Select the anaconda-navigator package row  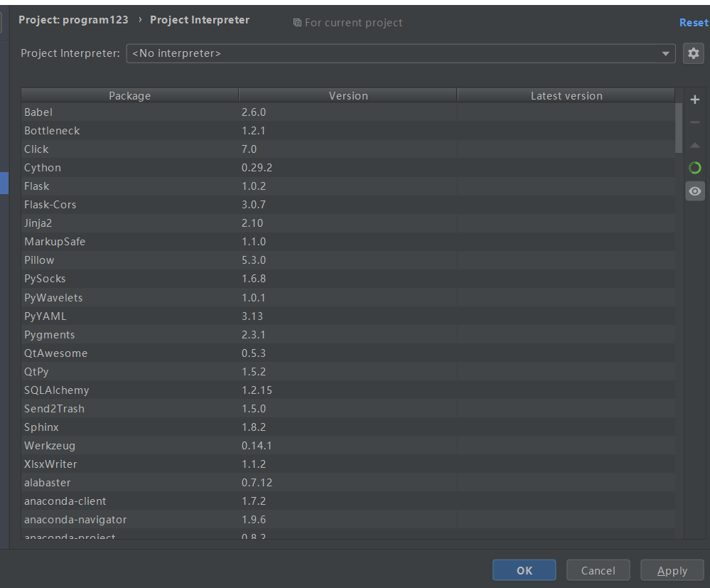coord(348,520)
